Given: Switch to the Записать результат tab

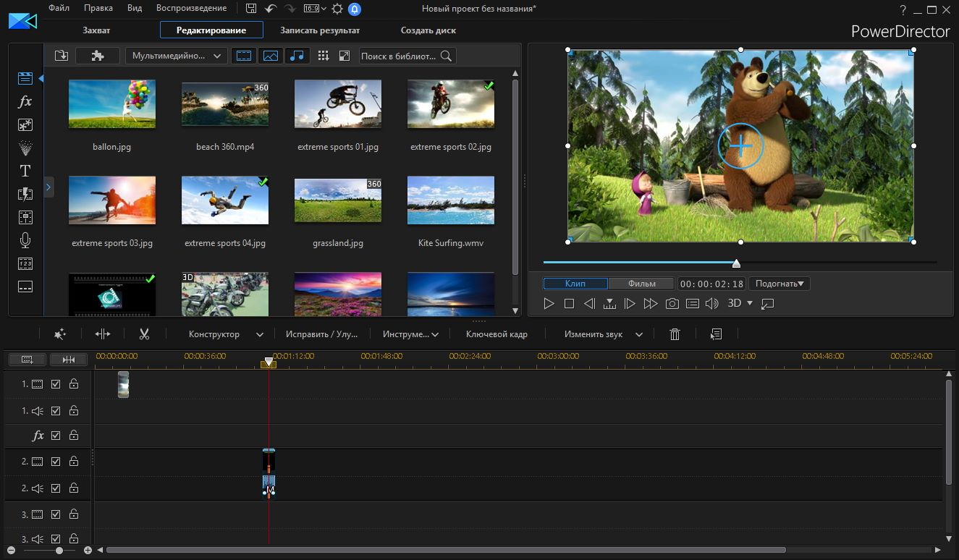Looking at the screenshot, I should pyautogui.click(x=320, y=30).
